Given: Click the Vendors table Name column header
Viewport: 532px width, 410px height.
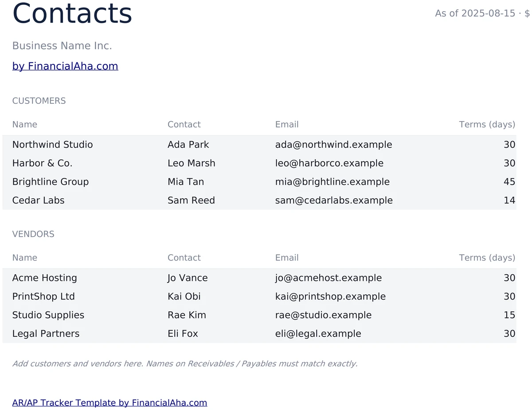Looking at the screenshot, I should (x=25, y=257).
